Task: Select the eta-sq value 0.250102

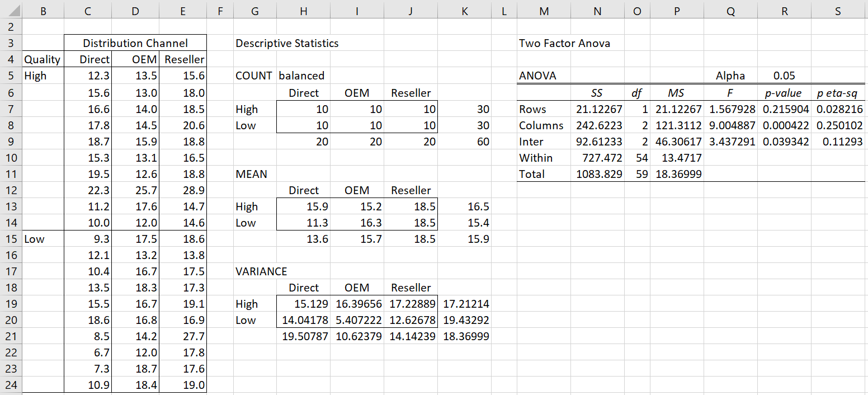Action: pos(838,125)
